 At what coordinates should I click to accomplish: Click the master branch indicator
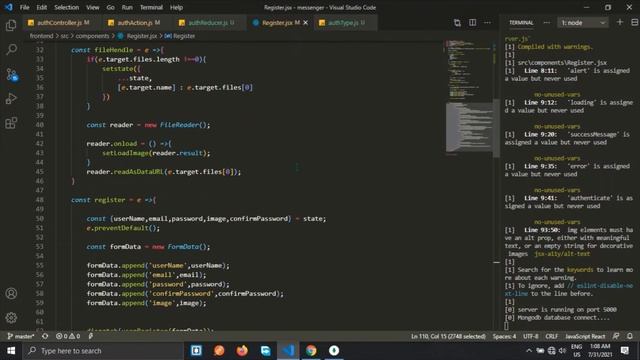click(x=21, y=336)
